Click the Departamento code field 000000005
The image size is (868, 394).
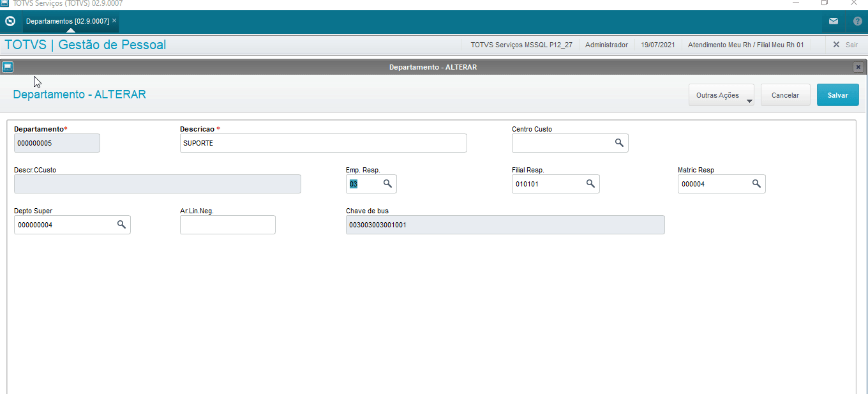pyautogui.click(x=57, y=143)
